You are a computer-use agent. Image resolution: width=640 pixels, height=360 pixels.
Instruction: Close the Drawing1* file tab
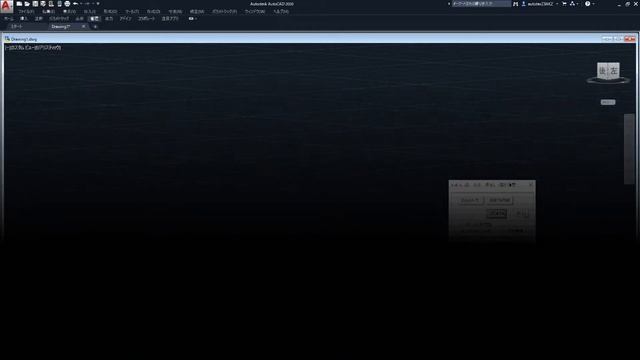[x=84, y=27]
